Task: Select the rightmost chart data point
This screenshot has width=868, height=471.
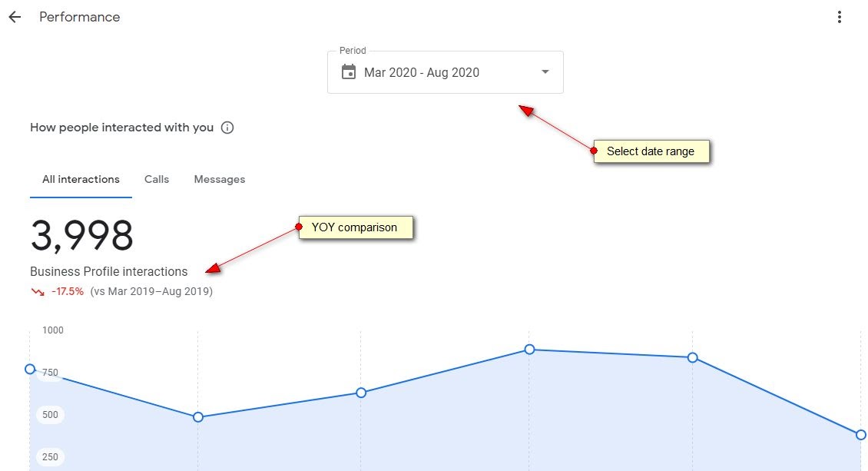Action: coord(861,435)
